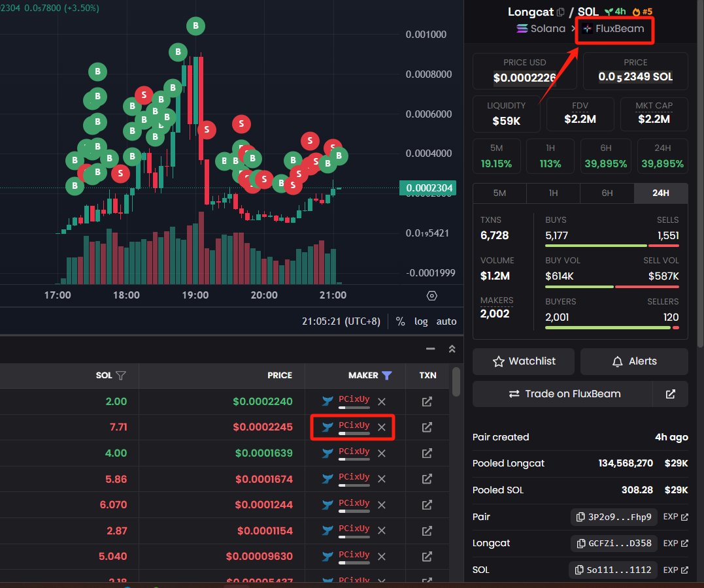This screenshot has width=704, height=588.
Task: Select the 24H stats tab
Action: [661, 193]
